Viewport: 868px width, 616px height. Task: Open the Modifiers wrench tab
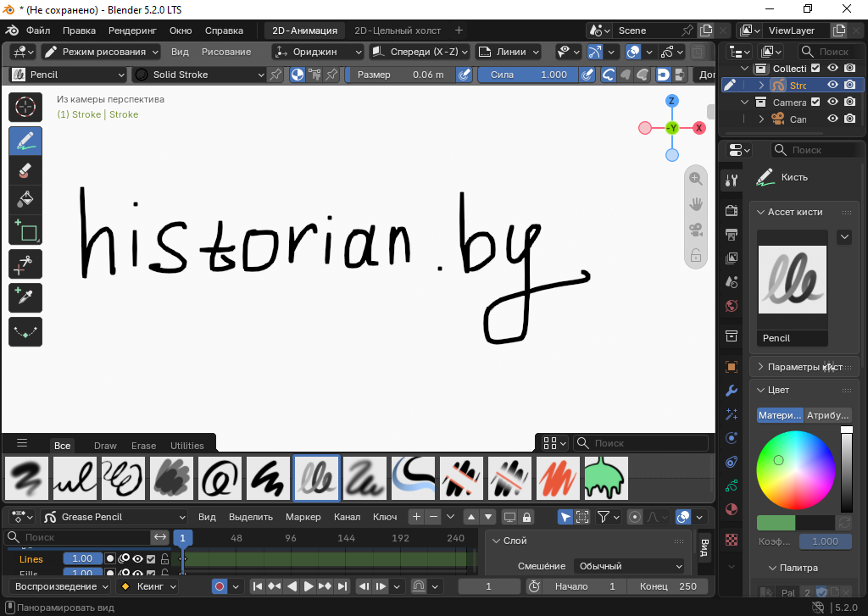coord(732,390)
